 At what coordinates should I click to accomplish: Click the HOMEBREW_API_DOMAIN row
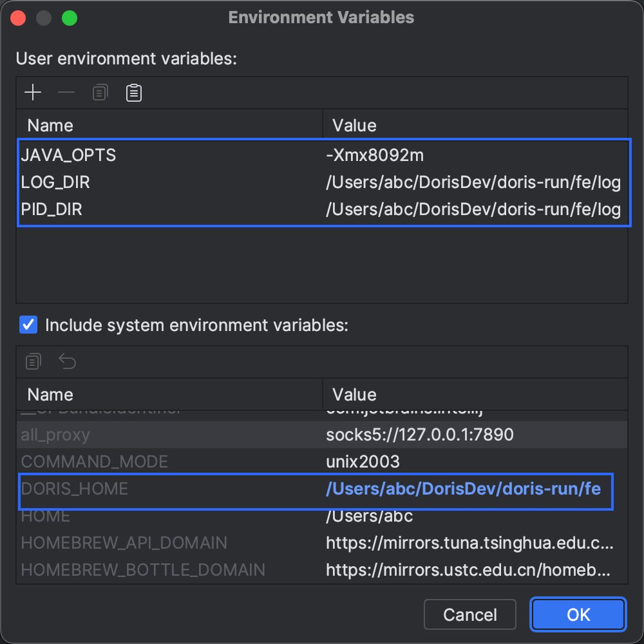124,543
